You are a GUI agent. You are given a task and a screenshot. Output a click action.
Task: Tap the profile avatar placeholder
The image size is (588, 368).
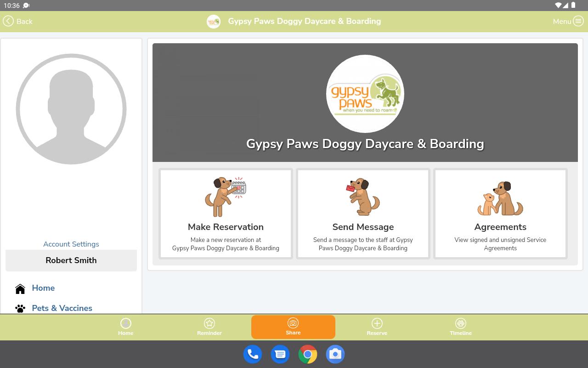pyautogui.click(x=71, y=109)
